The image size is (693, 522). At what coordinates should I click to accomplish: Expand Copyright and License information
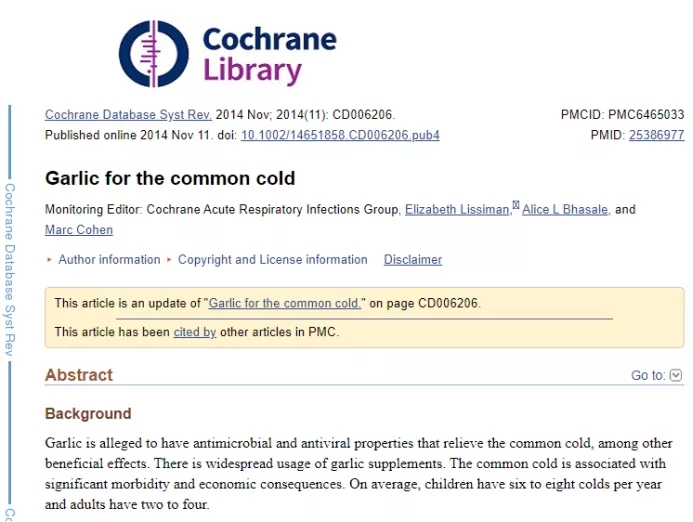click(x=273, y=259)
